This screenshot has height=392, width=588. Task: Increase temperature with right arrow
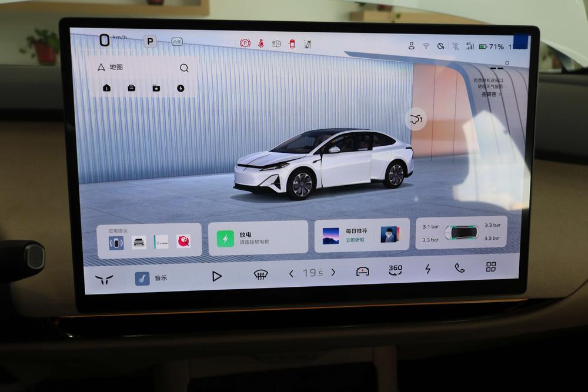[x=333, y=273]
